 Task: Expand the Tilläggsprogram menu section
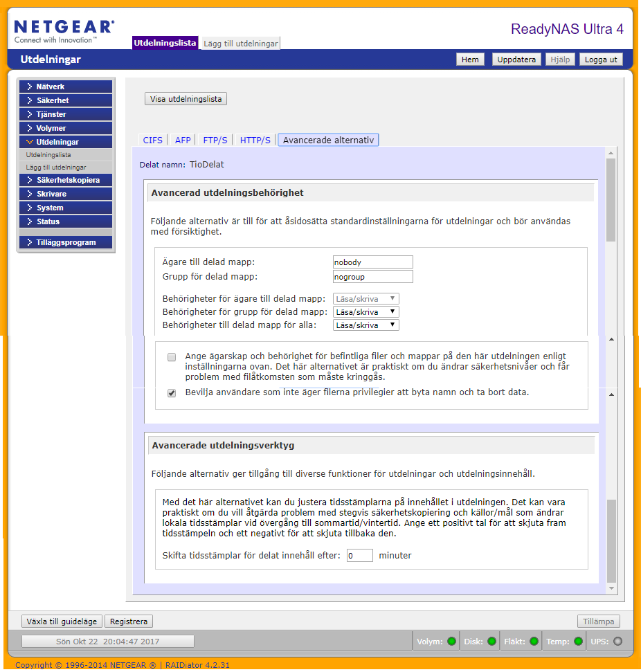pyautogui.click(x=66, y=242)
